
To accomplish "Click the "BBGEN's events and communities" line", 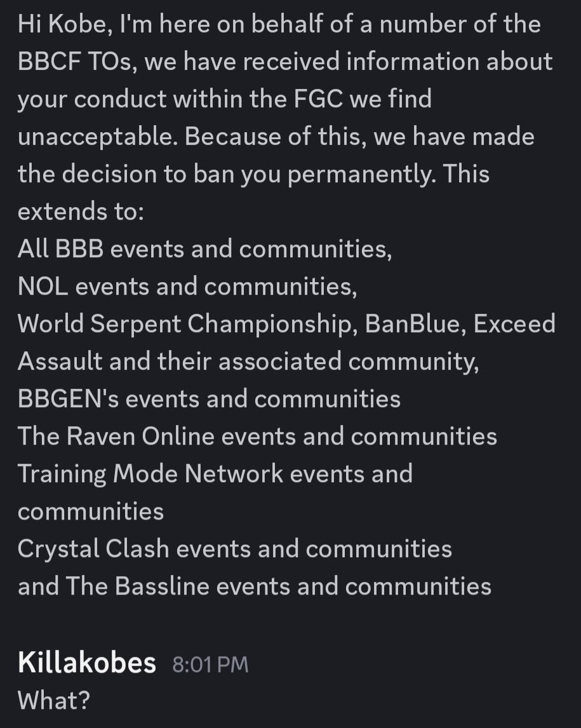I will pos(209,399).
